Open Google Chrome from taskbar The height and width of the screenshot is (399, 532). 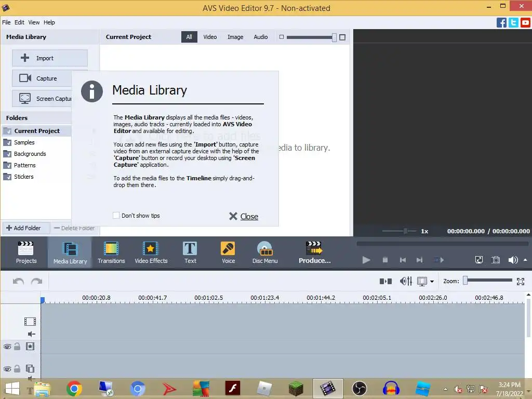(x=74, y=389)
